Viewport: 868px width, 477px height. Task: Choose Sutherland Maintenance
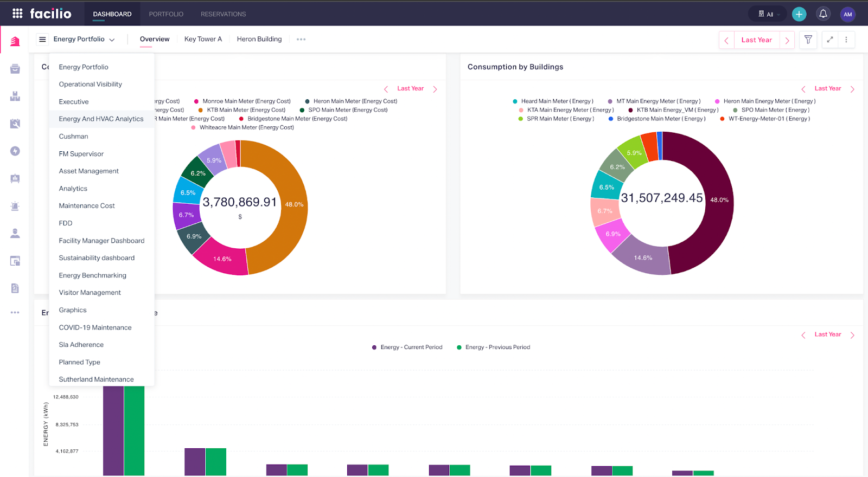pyautogui.click(x=101, y=379)
